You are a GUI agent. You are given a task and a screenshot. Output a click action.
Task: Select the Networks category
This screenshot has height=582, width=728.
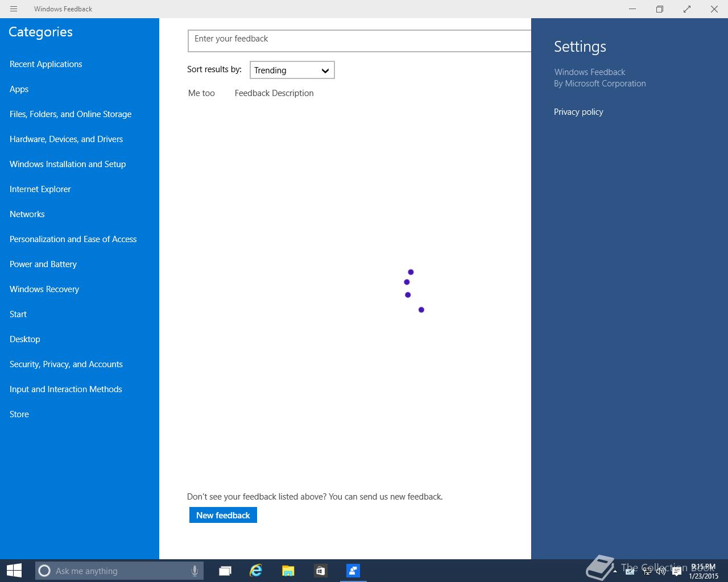click(27, 214)
